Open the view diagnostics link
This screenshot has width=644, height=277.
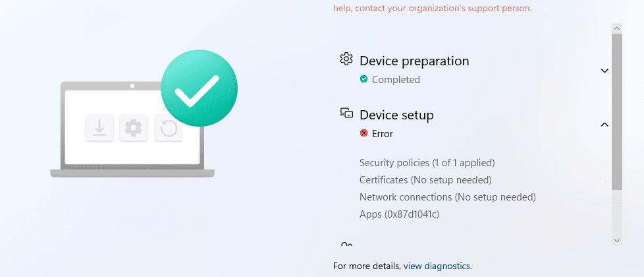pyautogui.click(x=437, y=266)
